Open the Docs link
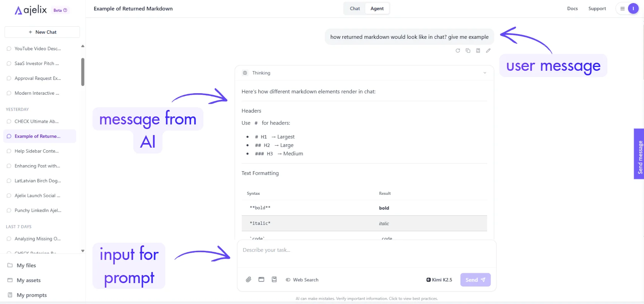Image resolution: width=644 pixels, height=304 pixels. (572, 9)
